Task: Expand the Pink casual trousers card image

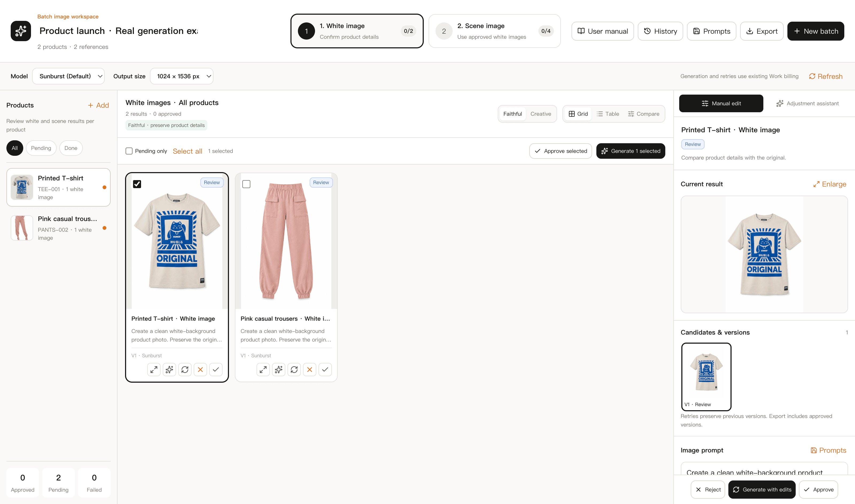Action: pos(263,370)
